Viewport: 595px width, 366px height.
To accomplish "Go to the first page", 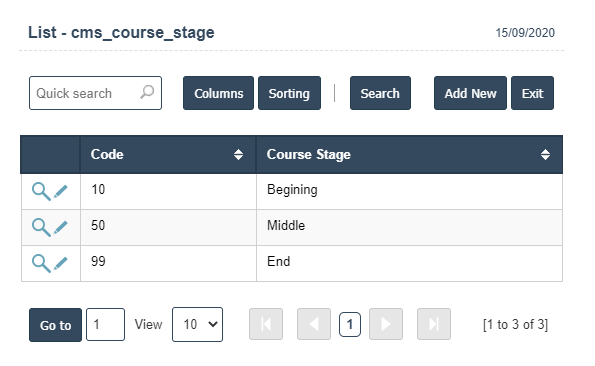I will tap(266, 324).
